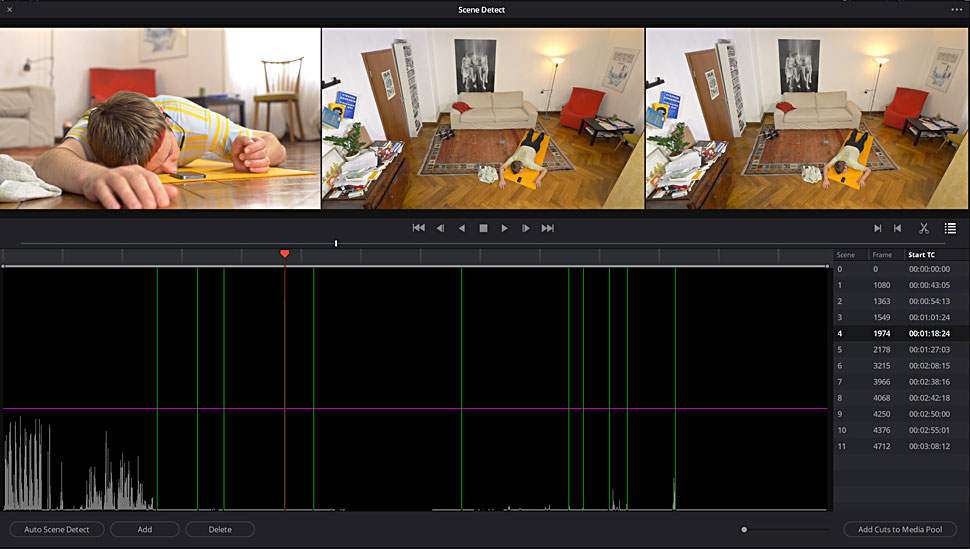
Task: Toggle the cut list panel icon
Action: 950,228
